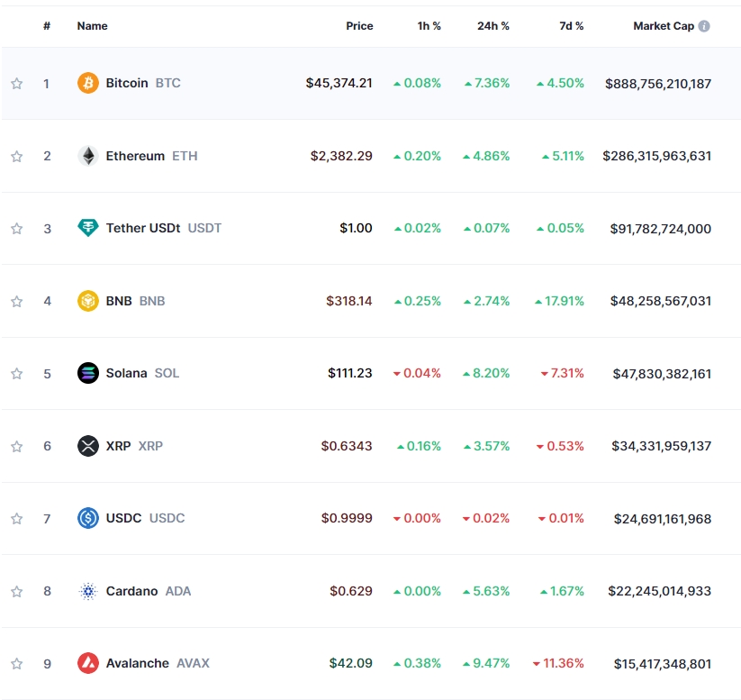Select the BNB price value

pyautogui.click(x=348, y=300)
